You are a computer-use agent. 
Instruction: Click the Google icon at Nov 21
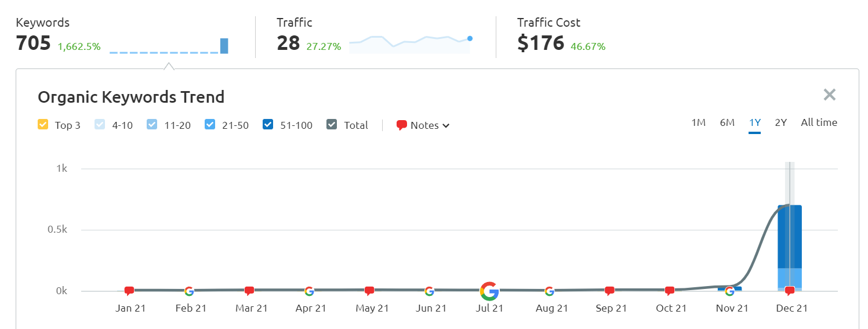point(729,291)
